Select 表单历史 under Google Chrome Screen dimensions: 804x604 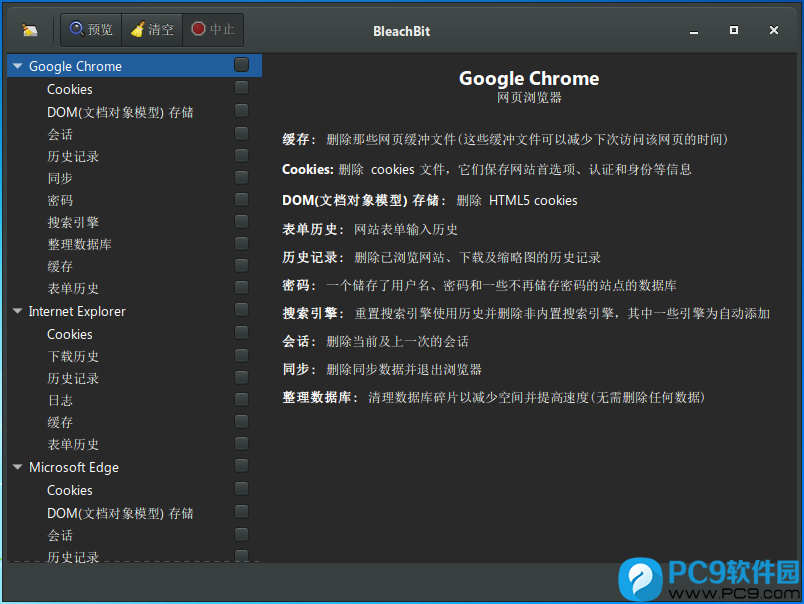point(73,289)
